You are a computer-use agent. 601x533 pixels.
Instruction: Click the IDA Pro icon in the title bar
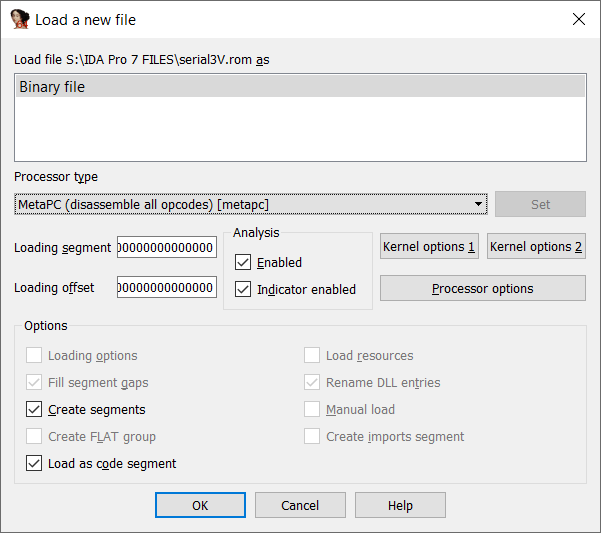pyautogui.click(x=20, y=19)
